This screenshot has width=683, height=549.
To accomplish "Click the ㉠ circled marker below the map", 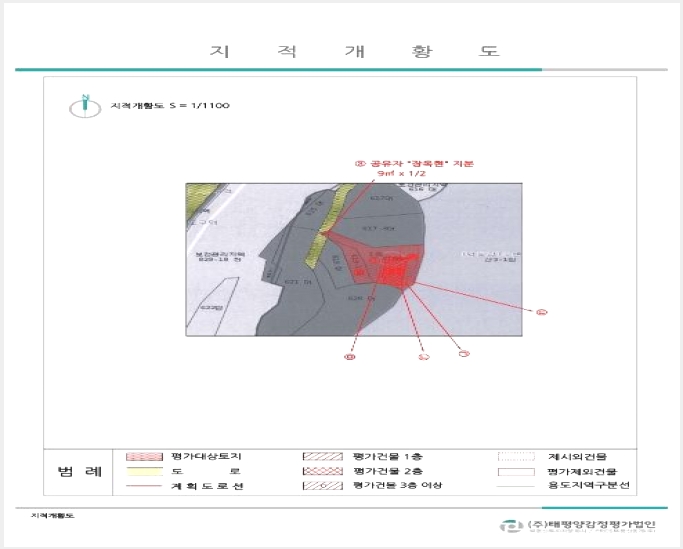I will [464, 353].
